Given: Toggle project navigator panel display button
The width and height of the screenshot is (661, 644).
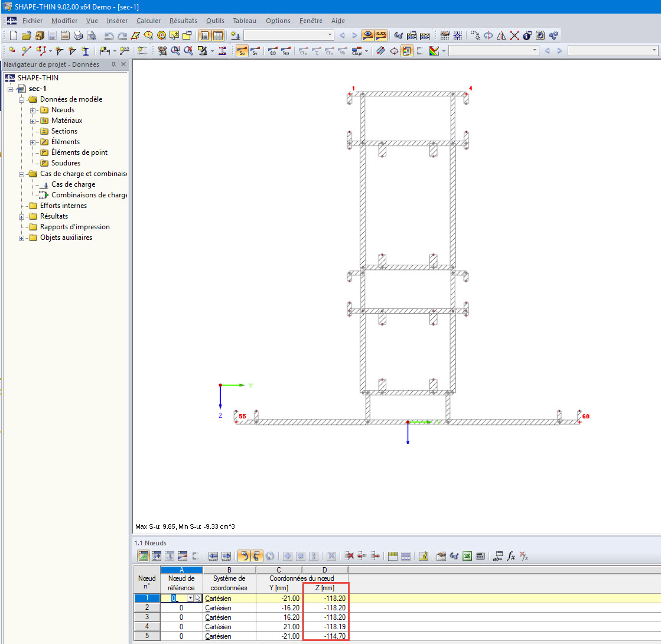Looking at the screenshot, I should pyautogui.click(x=205, y=35).
